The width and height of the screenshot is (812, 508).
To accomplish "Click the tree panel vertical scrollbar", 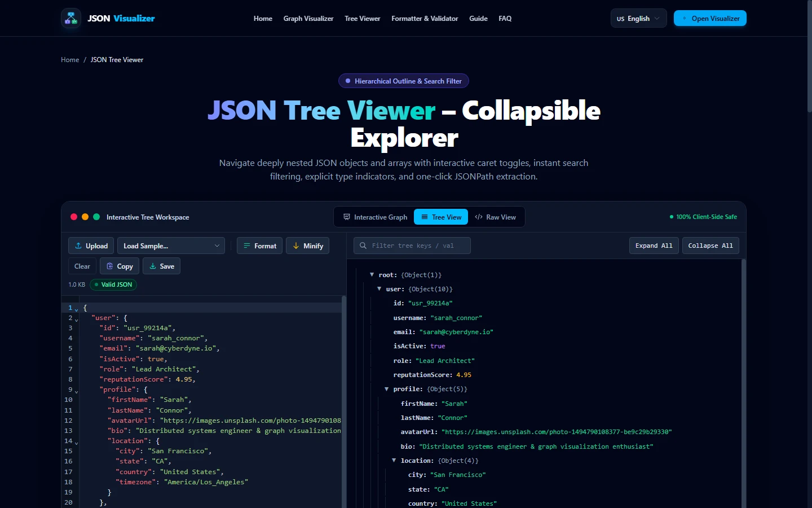I will (744, 384).
